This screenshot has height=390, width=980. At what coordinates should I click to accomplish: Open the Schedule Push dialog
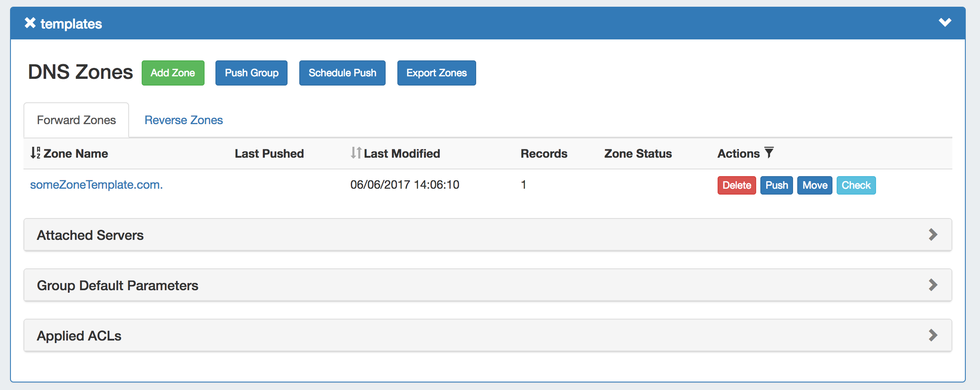coord(342,73)
